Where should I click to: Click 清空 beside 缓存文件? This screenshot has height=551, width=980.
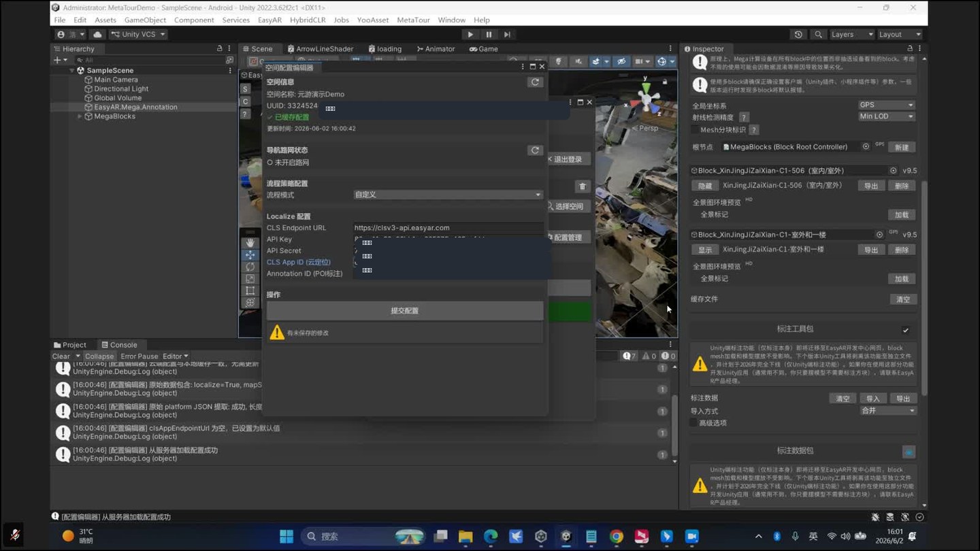(x=903, y=299)
